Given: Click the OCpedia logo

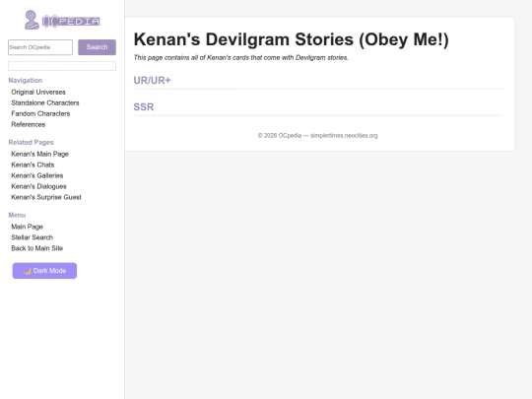Looking at the screenshot, I should pyautogui.click(x=62, y=20).
